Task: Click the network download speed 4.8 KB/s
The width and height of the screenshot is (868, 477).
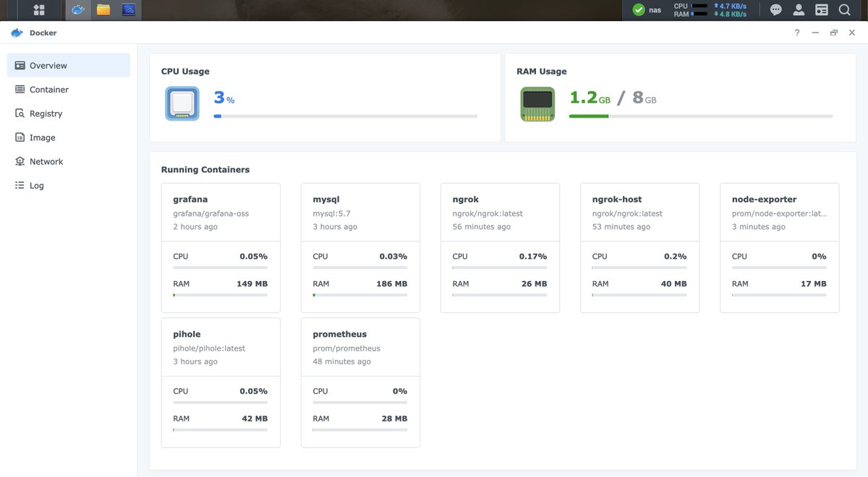Action: point(729,14)
